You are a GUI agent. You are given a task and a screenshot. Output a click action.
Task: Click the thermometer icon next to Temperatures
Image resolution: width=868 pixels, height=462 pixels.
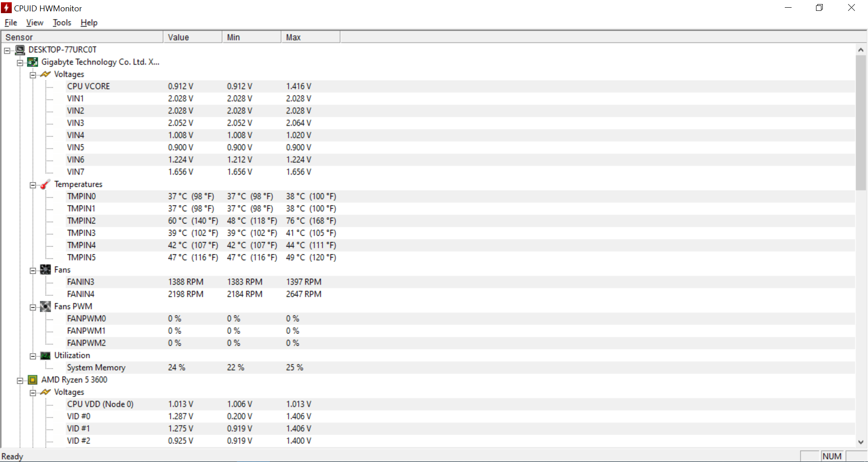(45, 184)
